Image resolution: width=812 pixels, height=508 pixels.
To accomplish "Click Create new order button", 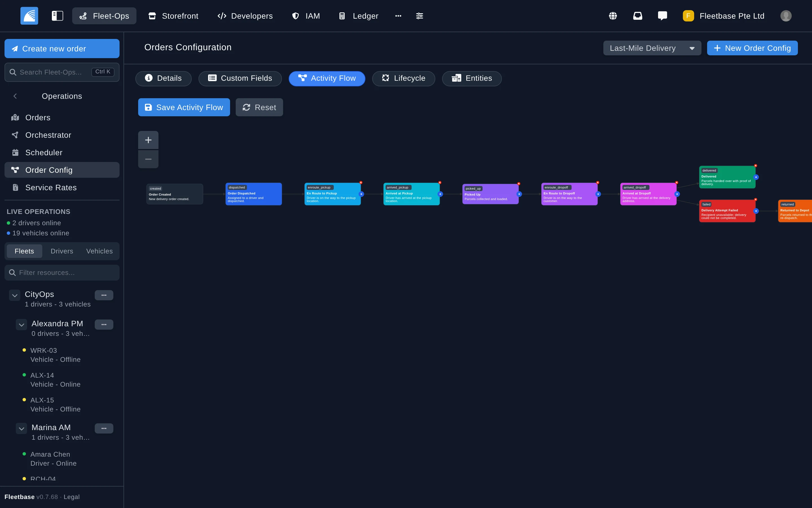I will pos(62,49).
